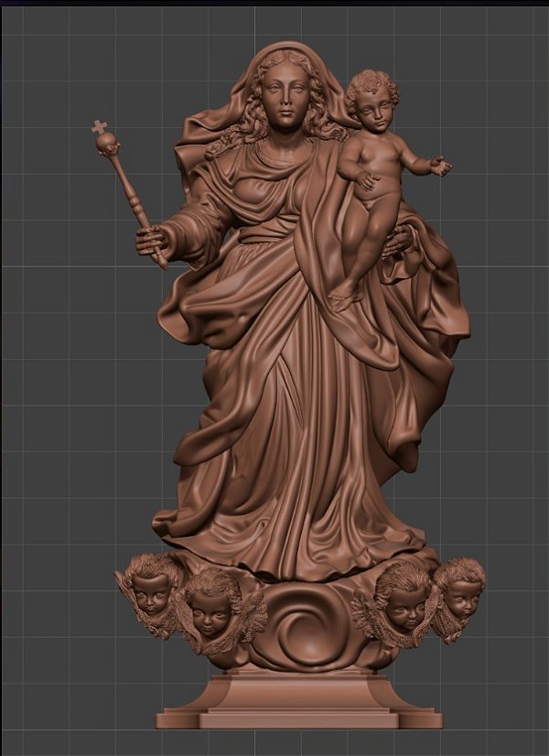Click the hand gripping the scepter
This screenshot has height=756, width=549.
(x=153, y=241)
